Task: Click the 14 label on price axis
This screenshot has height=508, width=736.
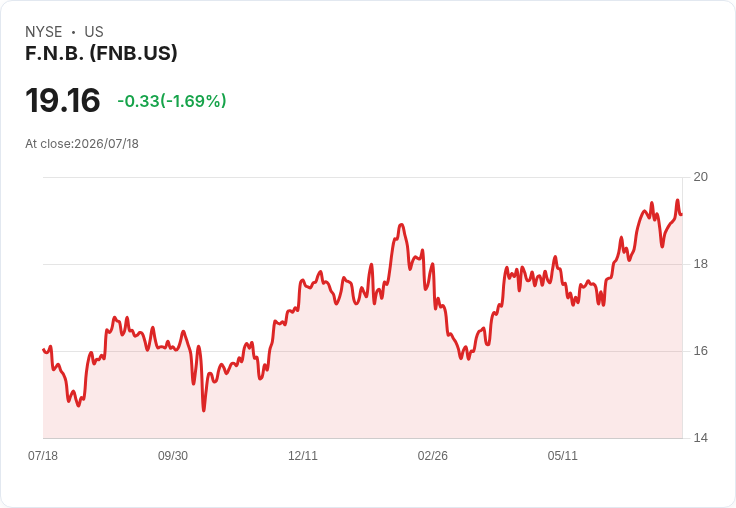Action: (x=700, y=438)
